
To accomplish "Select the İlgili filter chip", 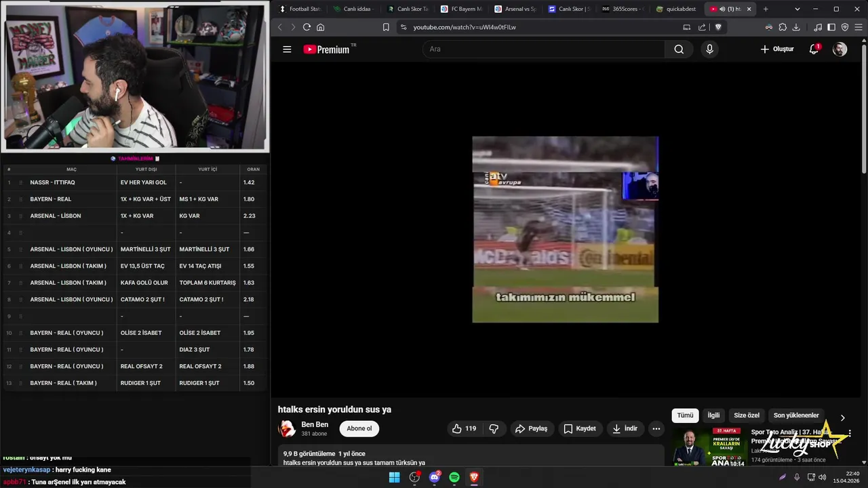I will click(713, 415).
